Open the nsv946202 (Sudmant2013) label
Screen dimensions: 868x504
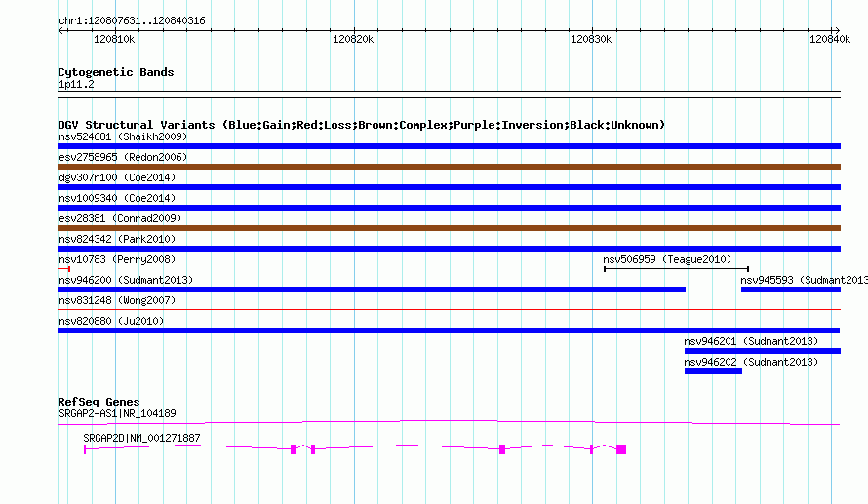(x=751, y=362)
